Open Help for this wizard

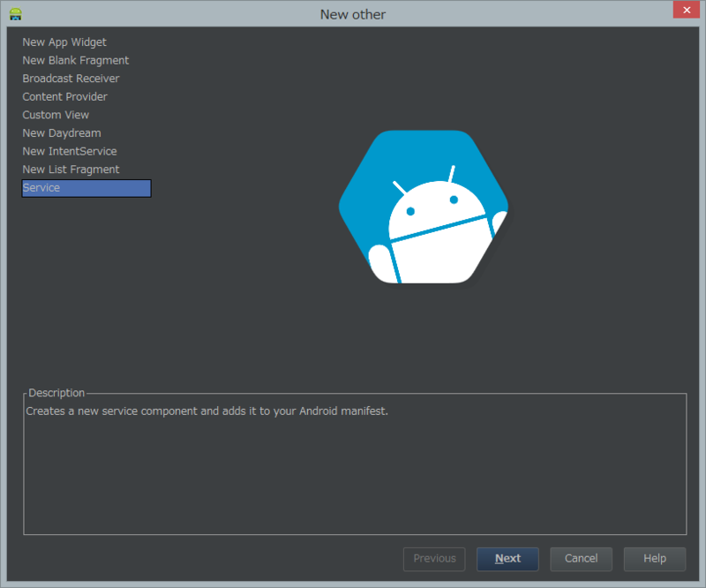point(654,559)
